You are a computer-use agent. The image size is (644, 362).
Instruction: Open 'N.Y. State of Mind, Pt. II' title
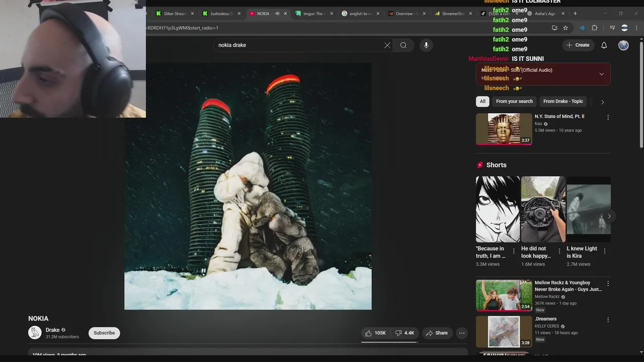559,117
